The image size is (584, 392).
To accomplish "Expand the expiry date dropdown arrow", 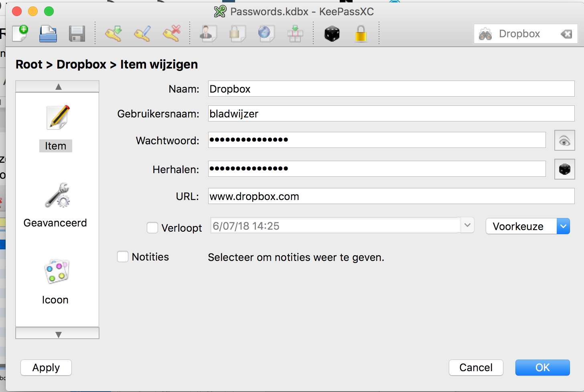I will (467, 226).
